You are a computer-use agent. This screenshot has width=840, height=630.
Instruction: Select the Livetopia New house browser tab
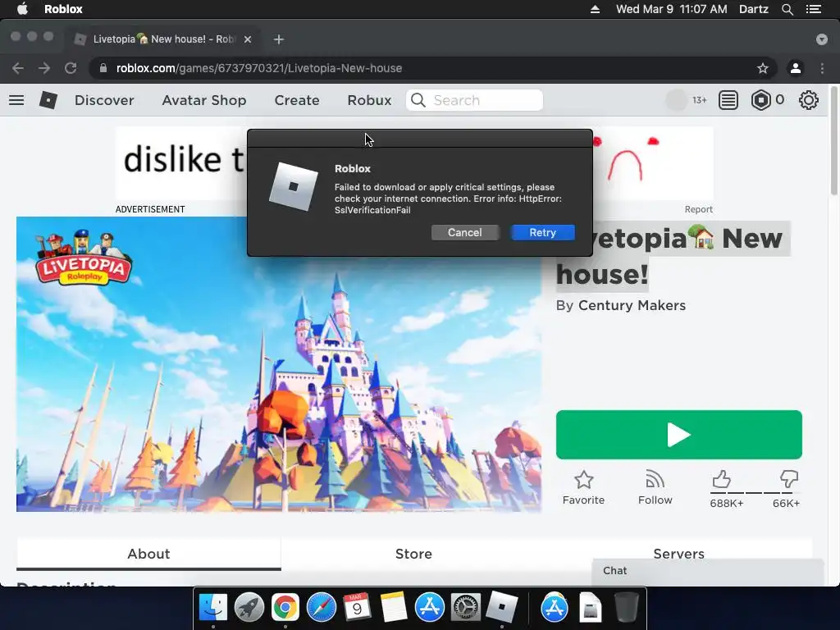163,39
